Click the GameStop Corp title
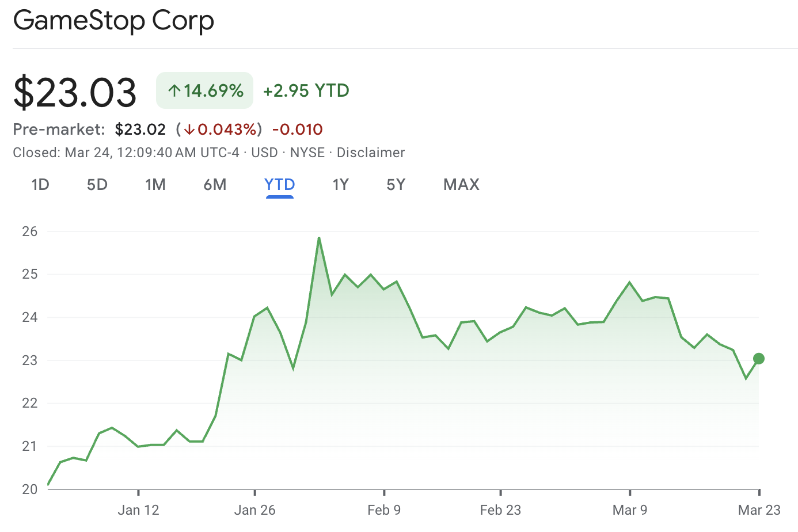 [113, 21]
